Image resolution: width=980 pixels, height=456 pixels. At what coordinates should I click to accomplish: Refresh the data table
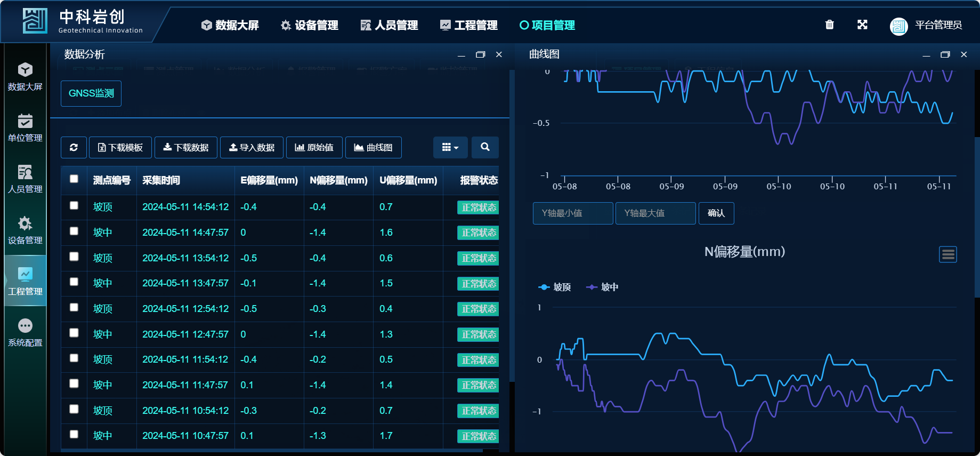(74, 148)
